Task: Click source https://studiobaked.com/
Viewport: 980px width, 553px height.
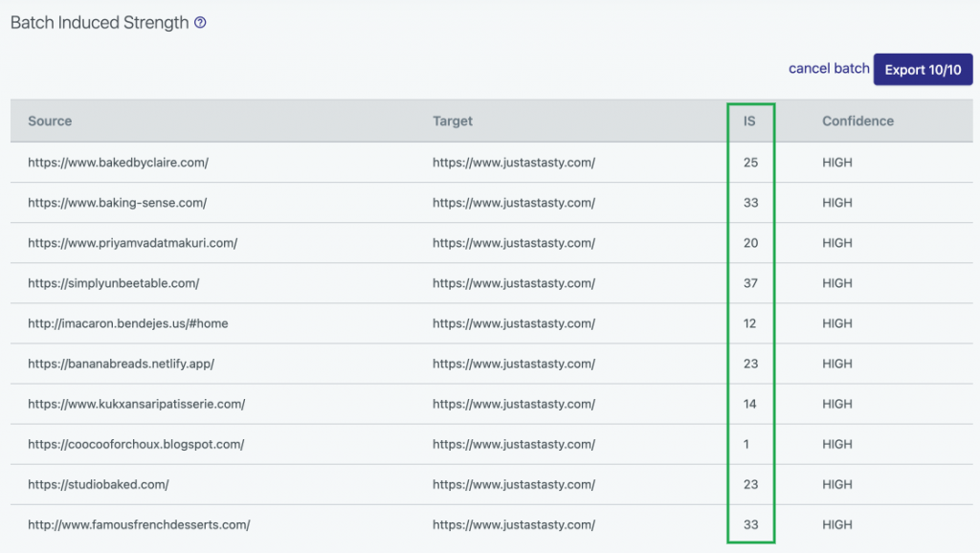Action: [x=99, y=484]
